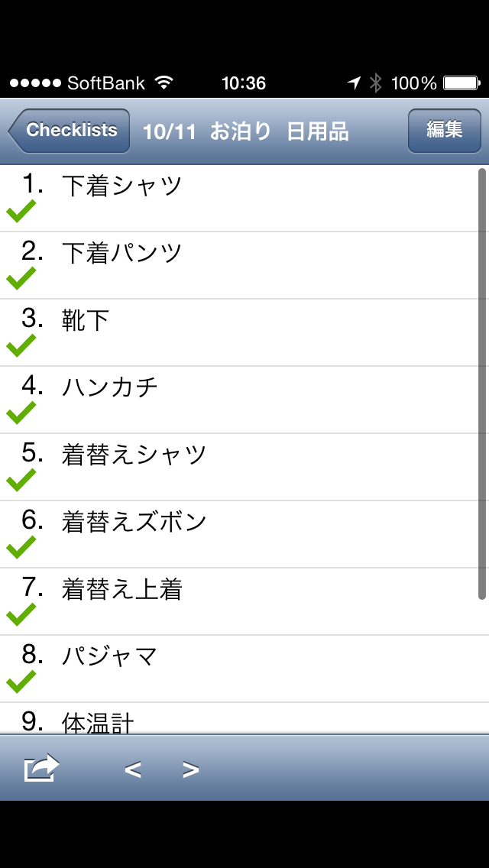Go to next checklist with right arrow
The width and height of the screenshot is (489, 868).
(191, 769)
